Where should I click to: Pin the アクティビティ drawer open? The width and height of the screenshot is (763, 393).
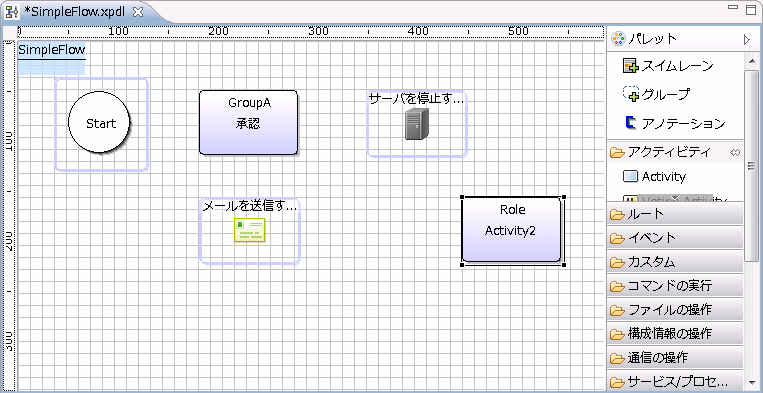735,153
